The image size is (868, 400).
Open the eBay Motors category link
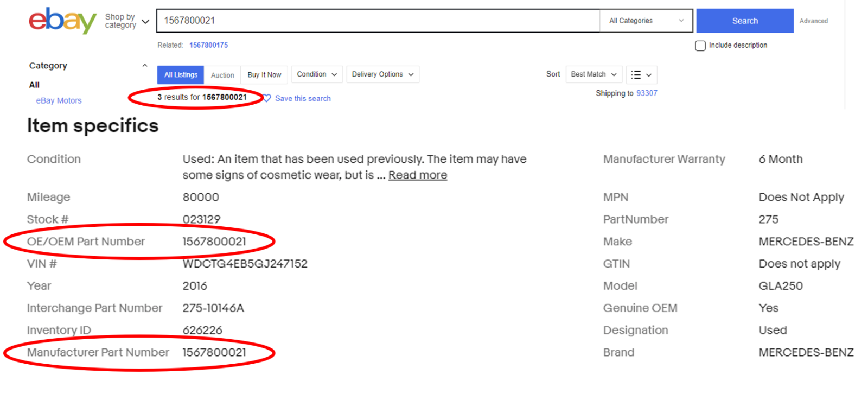[59, 100]
